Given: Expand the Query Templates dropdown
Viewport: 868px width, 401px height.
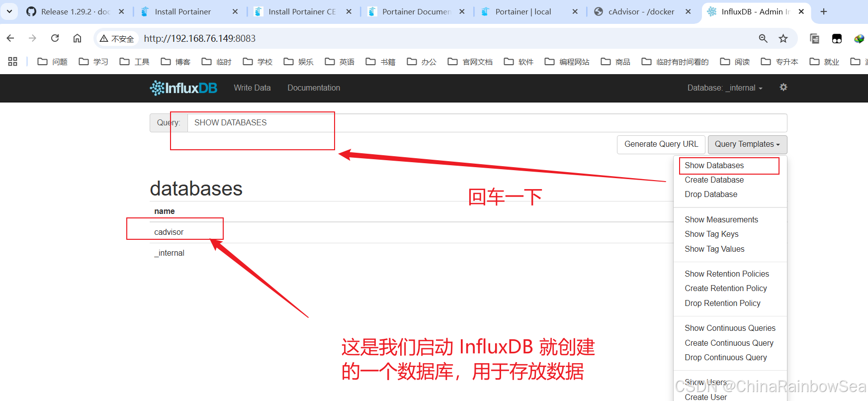Looking at the screenshot, I should pos(747,144).
